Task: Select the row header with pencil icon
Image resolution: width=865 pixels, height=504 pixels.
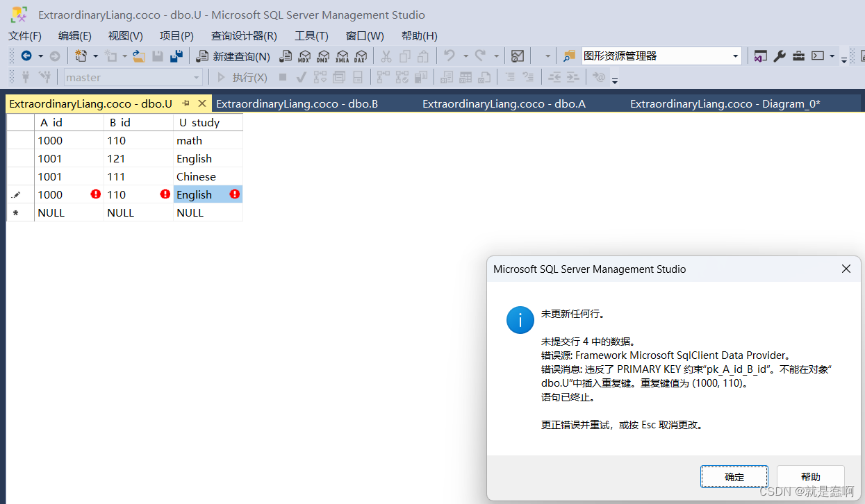Action: tap(20, 194)
